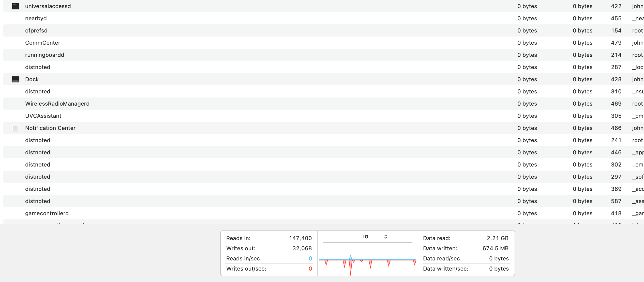
Task: Select the WirelessRadioManagerd process
Action: pyautogui.click(x=57, y=104)
